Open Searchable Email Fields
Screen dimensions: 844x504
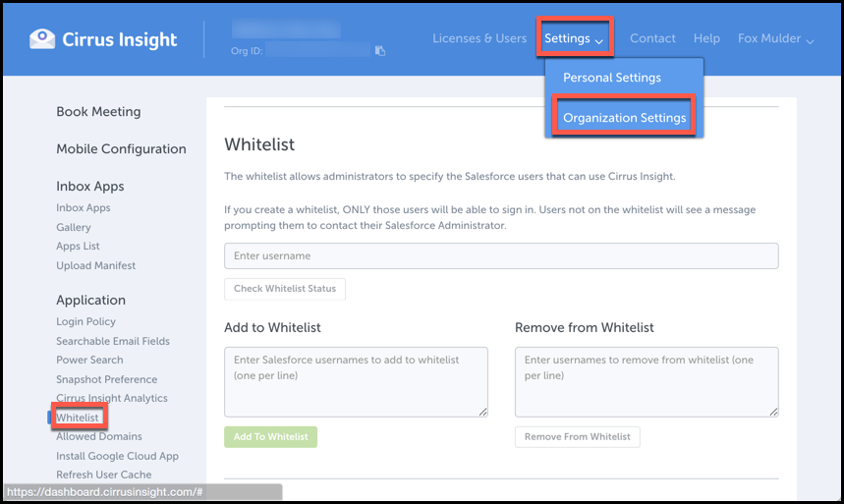click(112, 341)
